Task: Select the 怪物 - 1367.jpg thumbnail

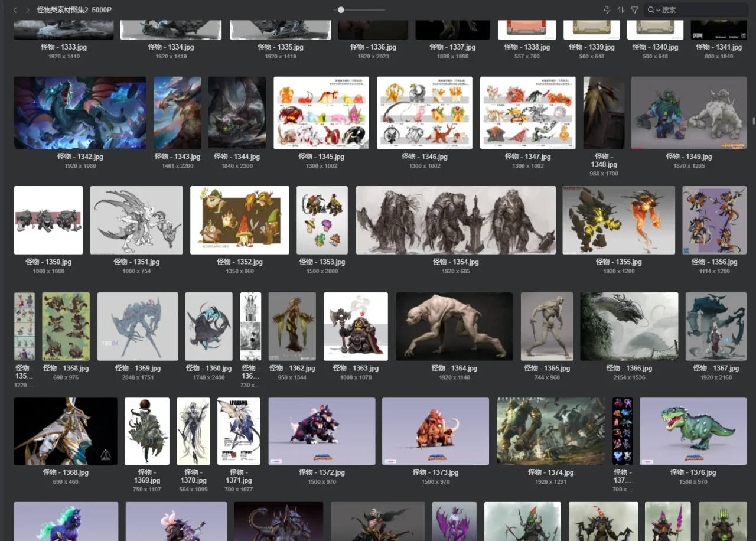Action: point(716,327)
